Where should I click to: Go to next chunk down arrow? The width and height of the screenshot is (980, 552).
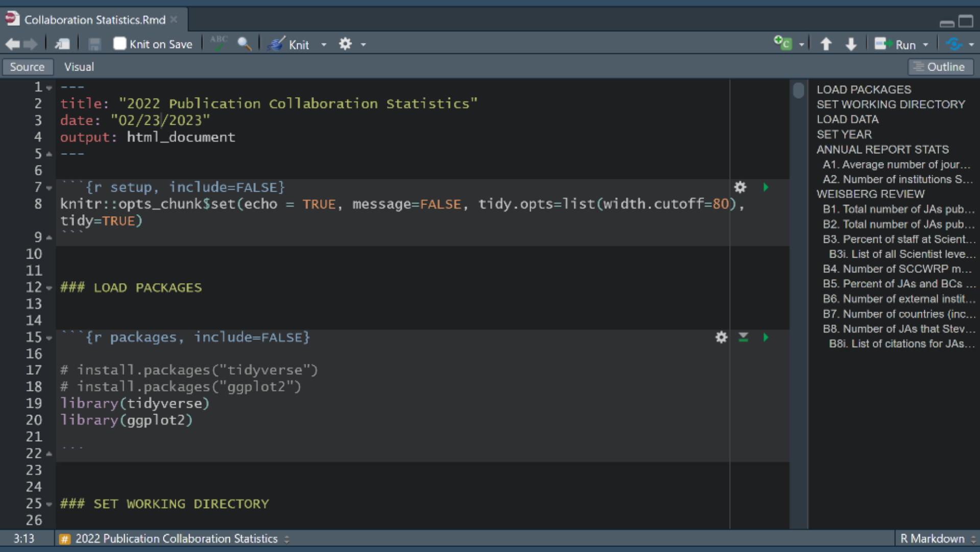point(851,44)
